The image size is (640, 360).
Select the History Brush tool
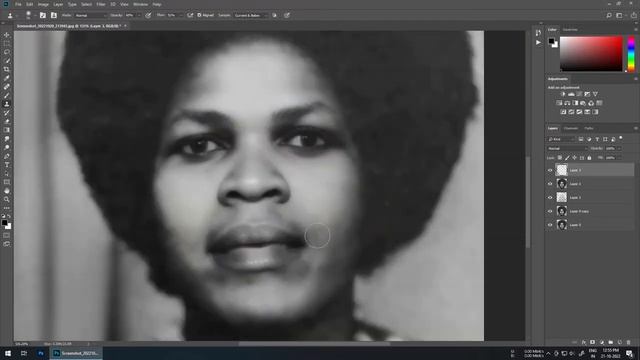coord(7,113)
